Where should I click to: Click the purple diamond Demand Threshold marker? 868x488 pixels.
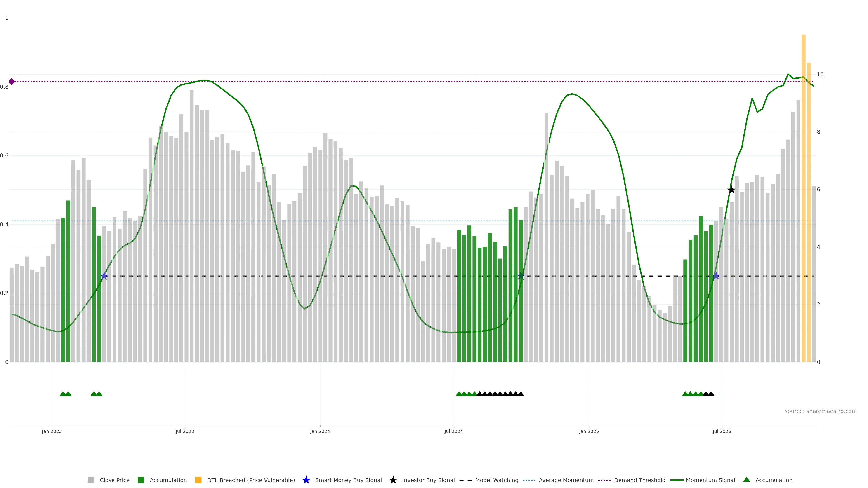click(12, 82)
